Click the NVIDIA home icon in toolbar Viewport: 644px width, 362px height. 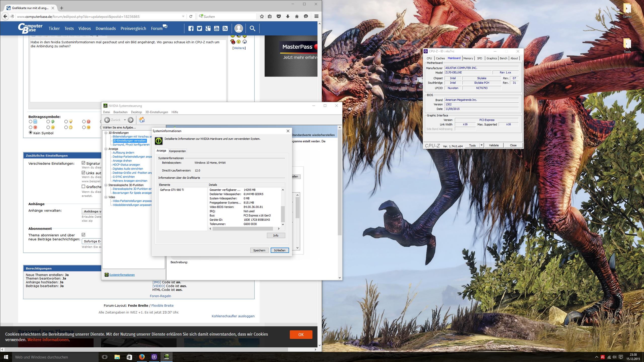142,120
